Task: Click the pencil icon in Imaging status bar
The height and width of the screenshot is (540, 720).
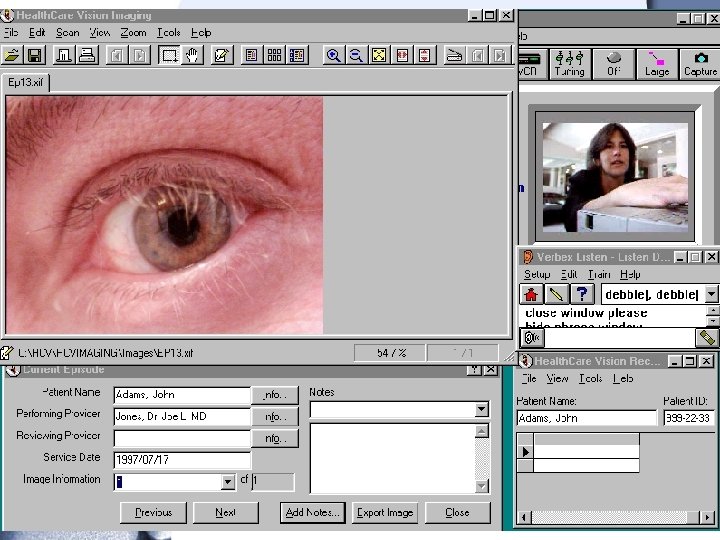Action: 7,353
